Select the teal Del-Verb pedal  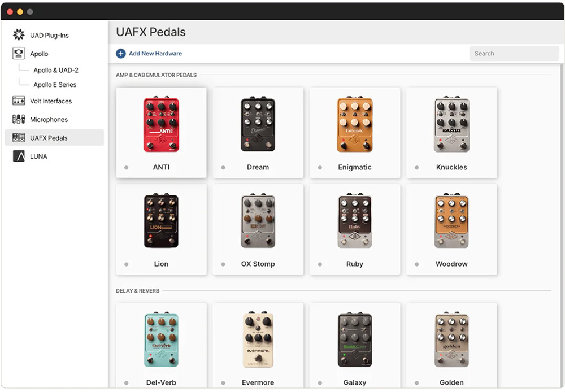pyautogui.click(x=162, y=340)
